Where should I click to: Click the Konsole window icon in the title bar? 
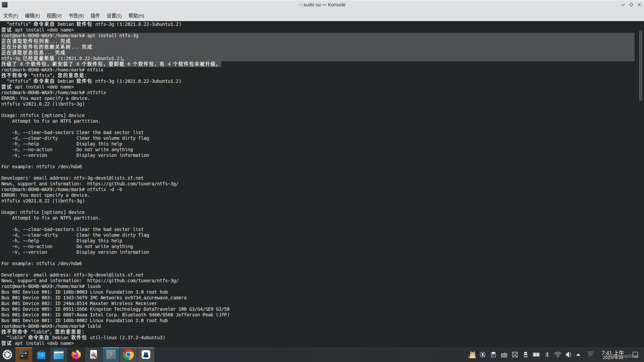5,5
